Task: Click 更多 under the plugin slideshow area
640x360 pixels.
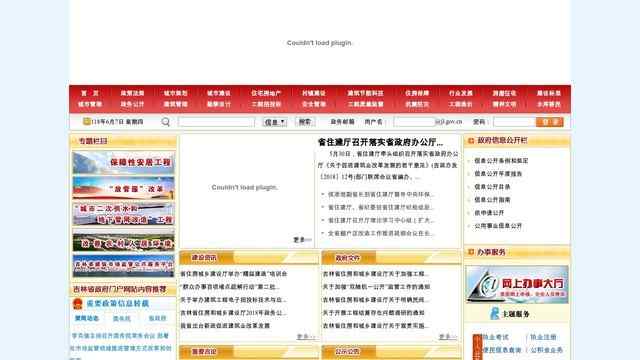Action: tap(302, 240)
